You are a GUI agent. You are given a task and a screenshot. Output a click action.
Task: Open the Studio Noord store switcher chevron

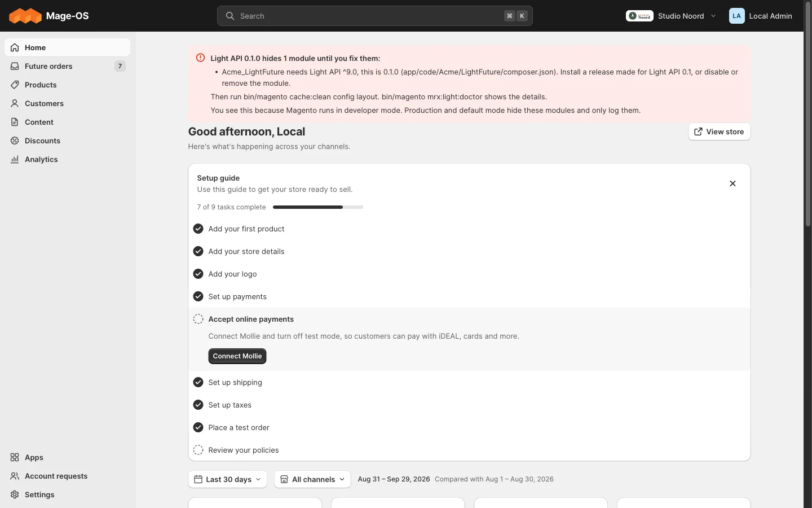[713, 16]
